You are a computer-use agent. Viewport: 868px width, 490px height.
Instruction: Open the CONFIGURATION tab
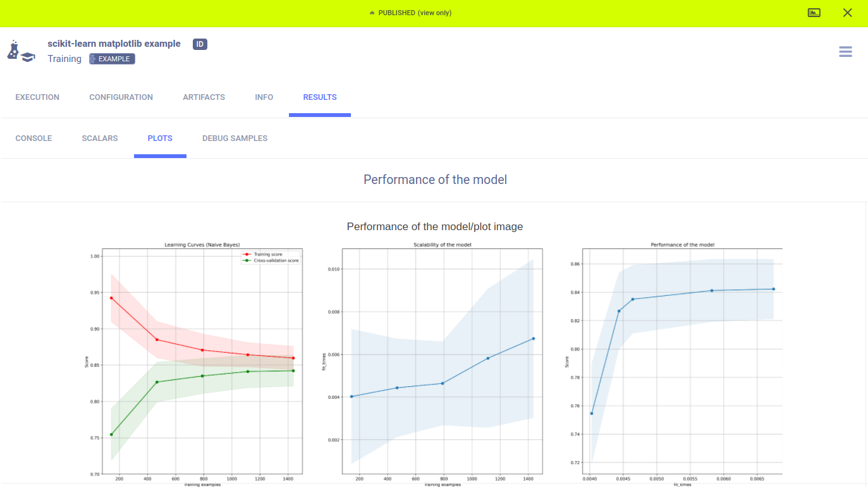coord(121,97)
